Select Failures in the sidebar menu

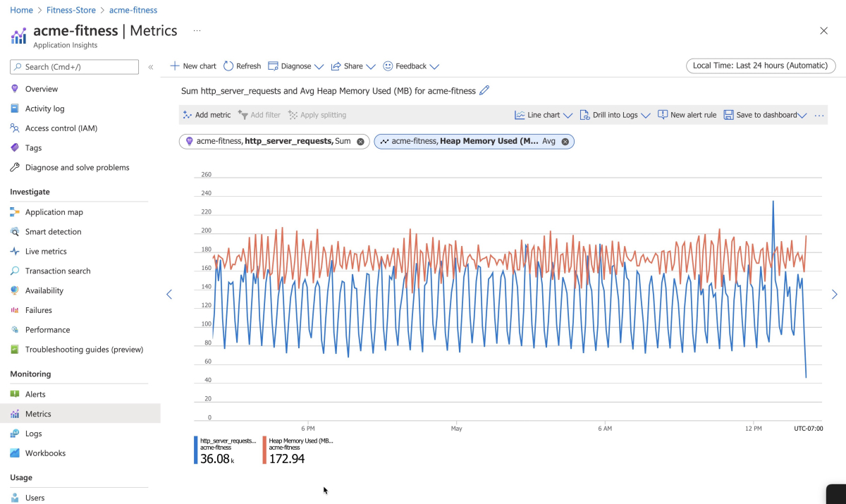pyautogui.click(x=38, y=310)
